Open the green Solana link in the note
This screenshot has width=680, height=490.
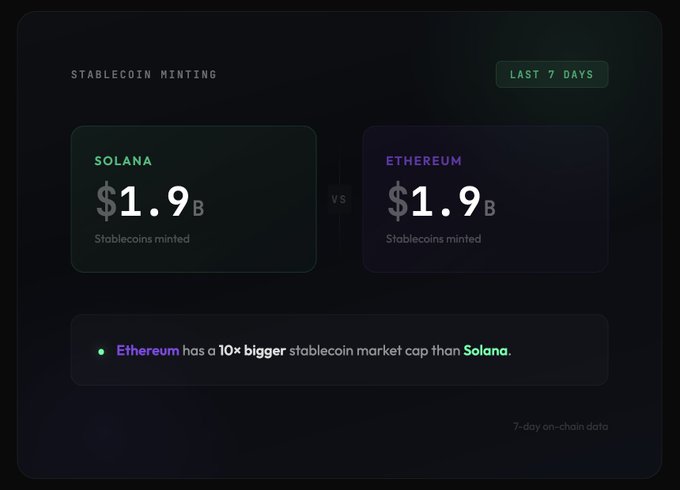(x=485, y=351)
